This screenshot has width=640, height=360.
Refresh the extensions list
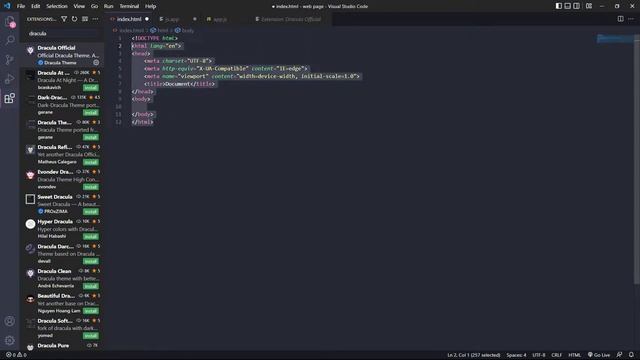pyautogui.click(x=74, y=19)
